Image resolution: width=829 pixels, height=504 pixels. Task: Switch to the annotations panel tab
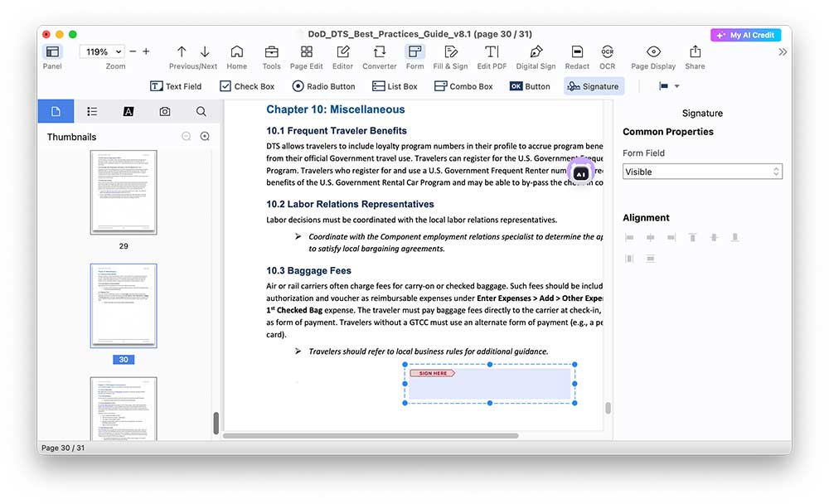[x=128, y=111]
